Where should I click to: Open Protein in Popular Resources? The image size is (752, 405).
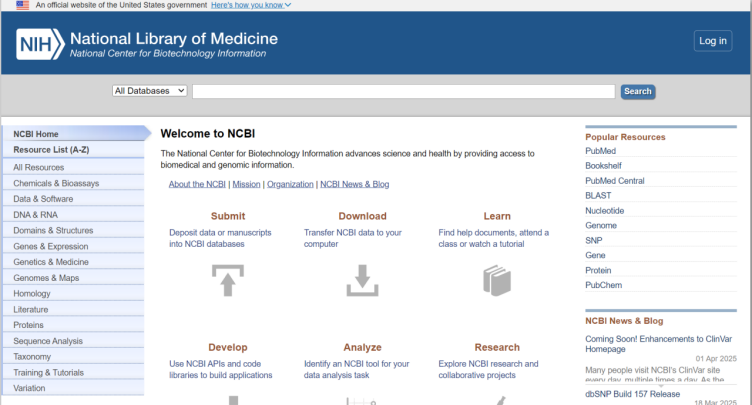(x=598, y=270)
